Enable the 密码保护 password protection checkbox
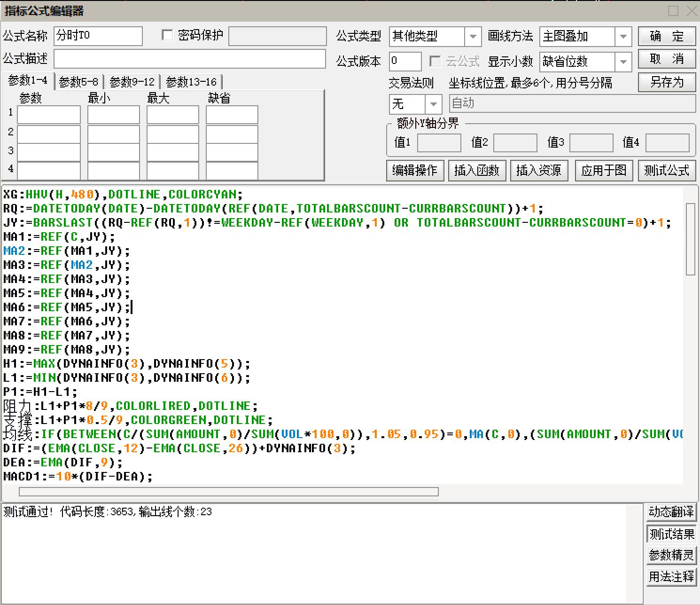The image size is (700, 605). [x=167, y=35]
